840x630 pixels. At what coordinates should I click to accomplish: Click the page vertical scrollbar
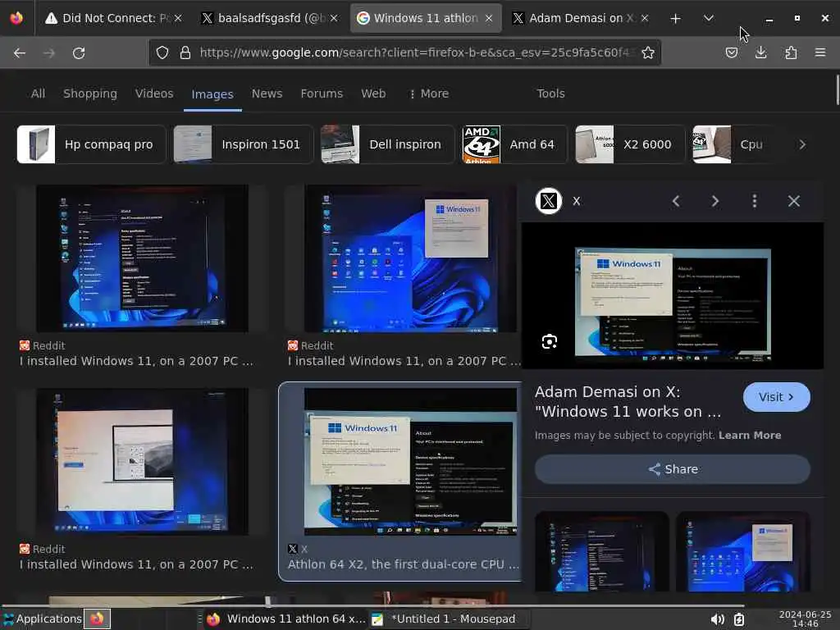pos(837,90)
